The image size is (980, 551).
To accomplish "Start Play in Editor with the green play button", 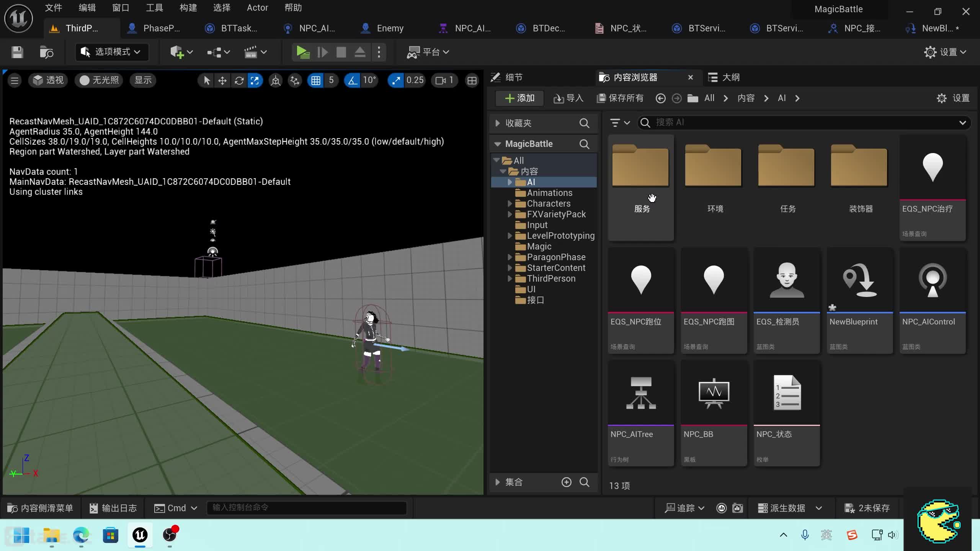I will (303, 52).
